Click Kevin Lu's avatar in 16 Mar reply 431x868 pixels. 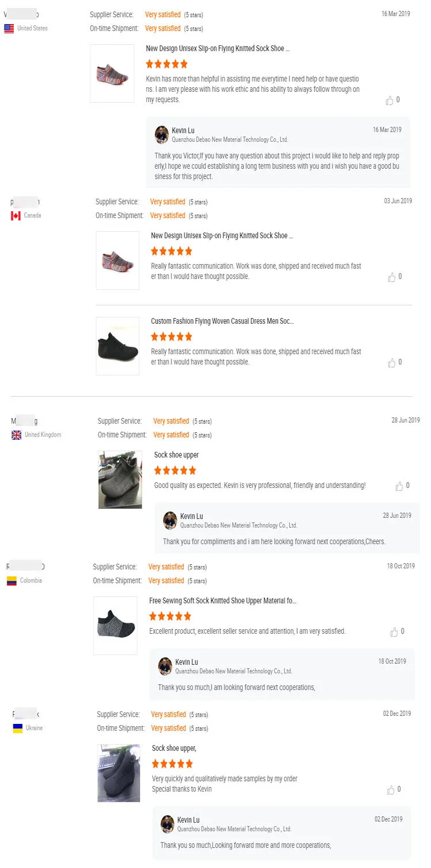(x=161, y=135)
